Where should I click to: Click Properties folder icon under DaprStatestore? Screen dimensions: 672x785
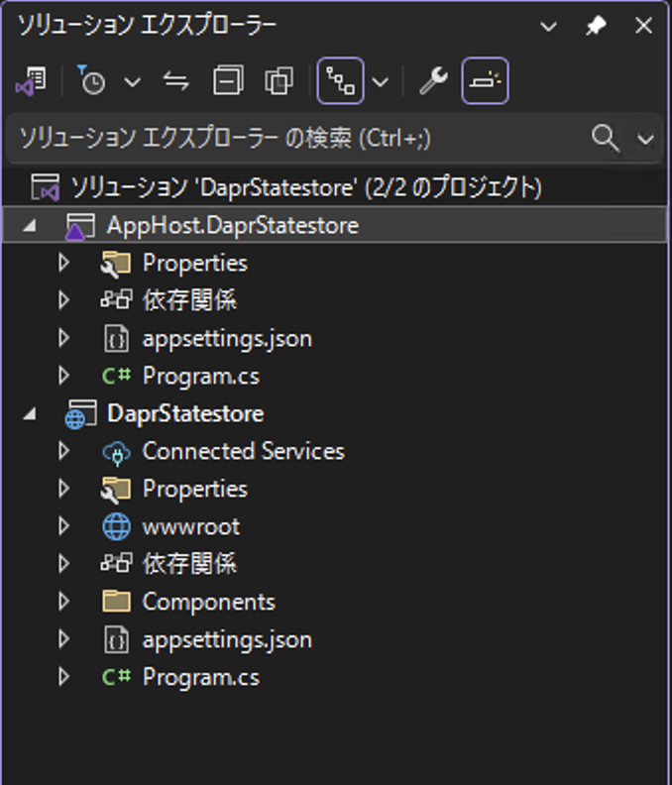tap(116, 490)
